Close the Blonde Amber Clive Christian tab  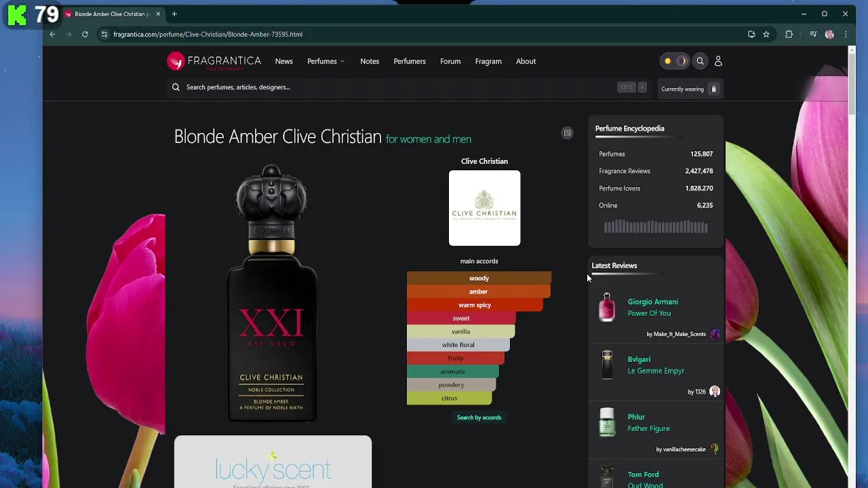click(158, 14)
